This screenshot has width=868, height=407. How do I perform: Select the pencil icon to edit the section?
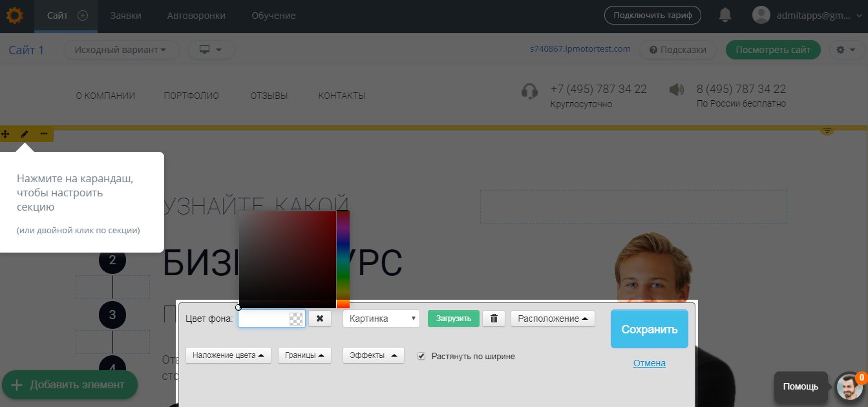25,134
